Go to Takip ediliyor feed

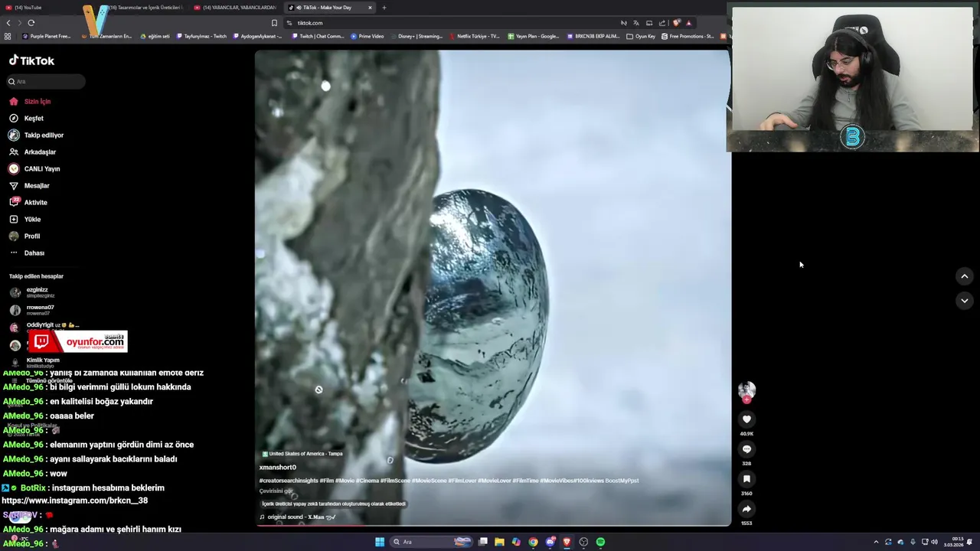(x=36, y=135)
